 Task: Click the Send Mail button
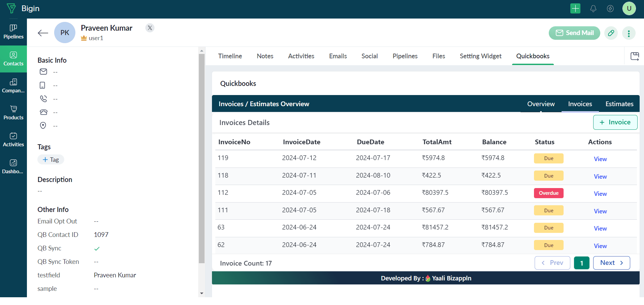574,33
